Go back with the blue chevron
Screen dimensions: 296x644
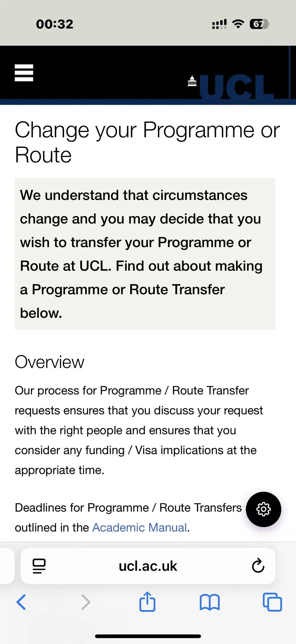pyautogui.click(x=21, y=602)
